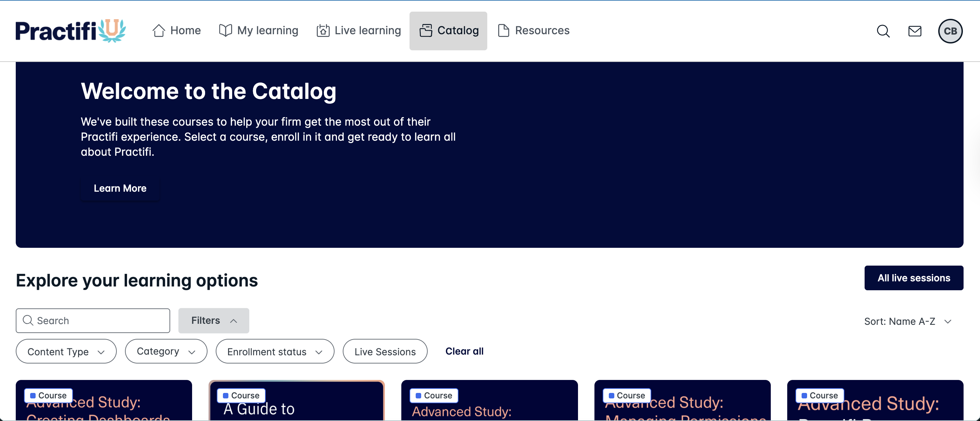Switch to the Live learning tab

[359, 30]
